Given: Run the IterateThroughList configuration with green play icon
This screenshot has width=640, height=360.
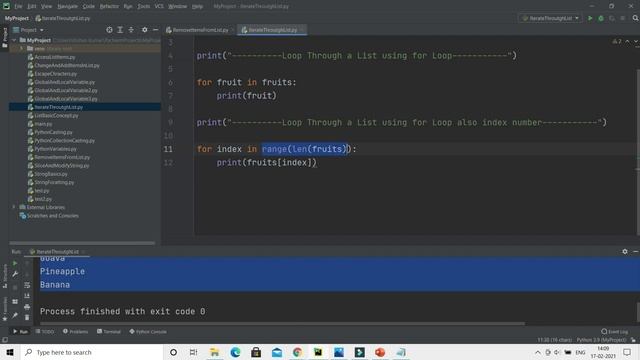Looking at the screenshot, I should (x=590, y=18).
